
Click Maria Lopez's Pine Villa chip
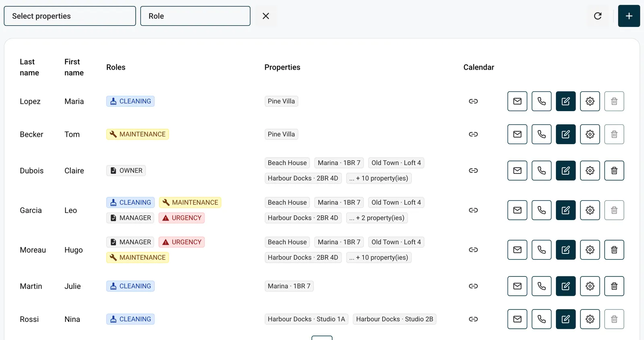(x=281, y=101)
